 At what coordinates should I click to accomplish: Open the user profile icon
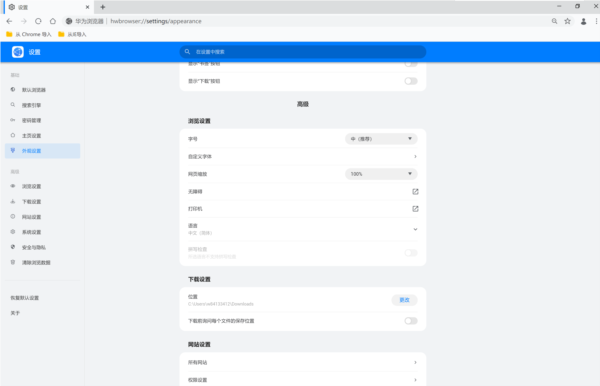pos(584,21)
